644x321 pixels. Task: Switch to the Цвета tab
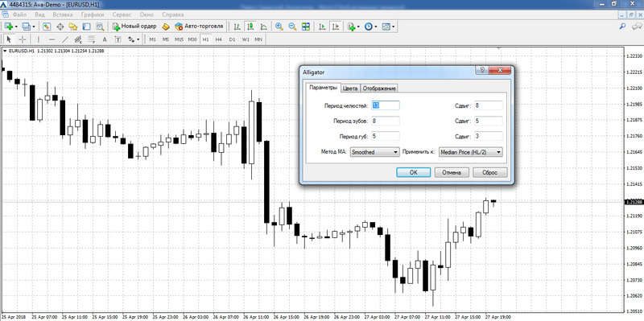coord(350,88)
